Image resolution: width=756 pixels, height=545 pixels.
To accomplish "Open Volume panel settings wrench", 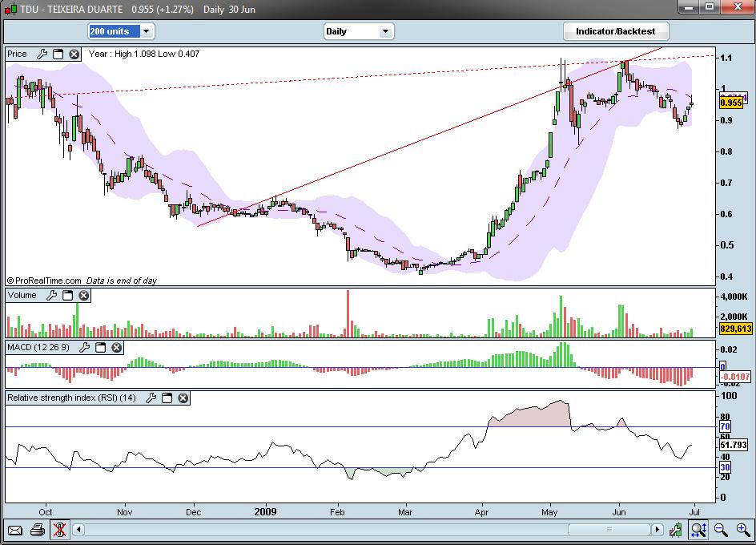I will (x=51, y=296).
